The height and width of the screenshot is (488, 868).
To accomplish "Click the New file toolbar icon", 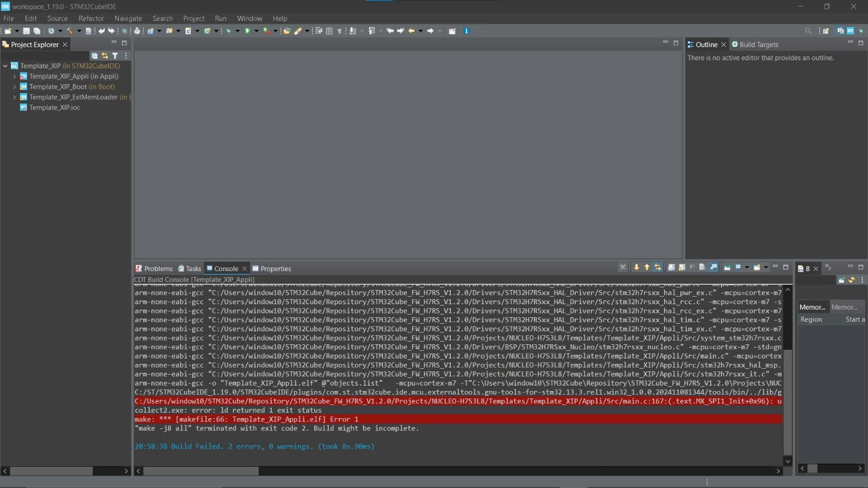I will (8, 31).
